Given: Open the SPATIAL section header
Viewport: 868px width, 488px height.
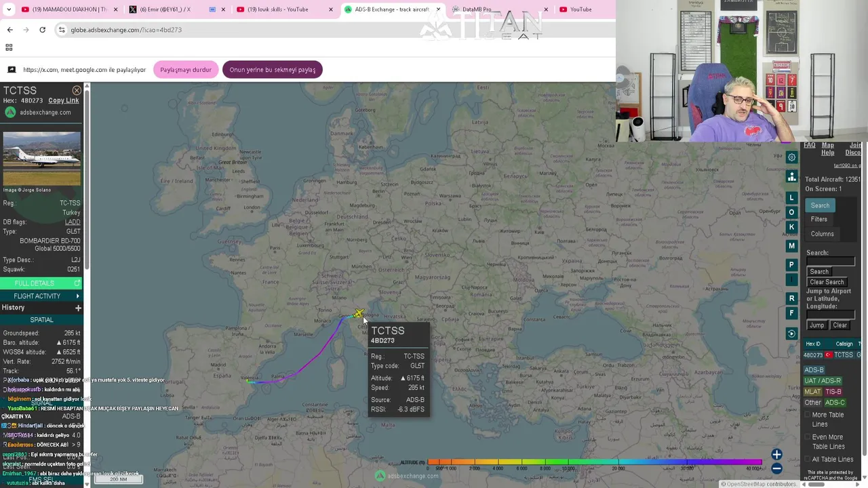Looking at the screenshot, I should click(x=41, y=320).
